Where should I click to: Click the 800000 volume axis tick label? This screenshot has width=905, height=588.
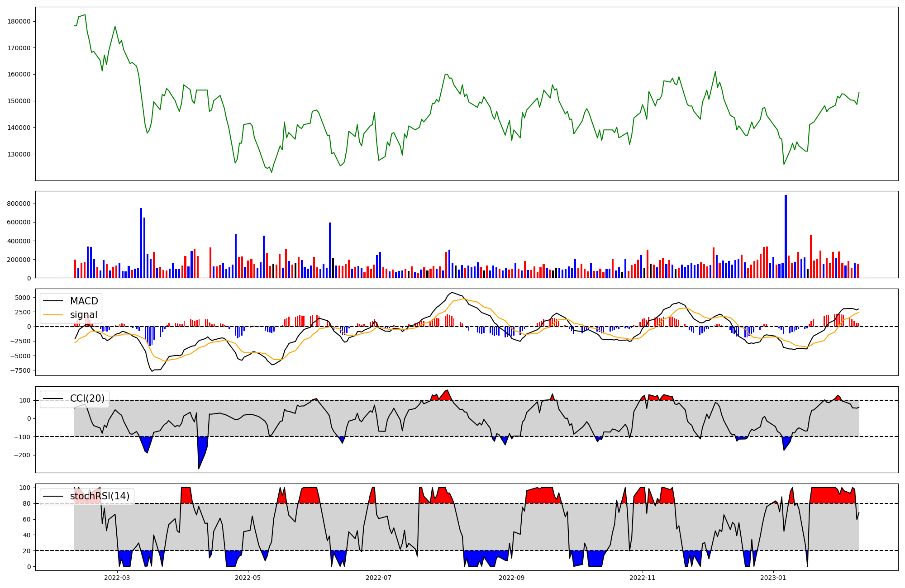point(19,204)
